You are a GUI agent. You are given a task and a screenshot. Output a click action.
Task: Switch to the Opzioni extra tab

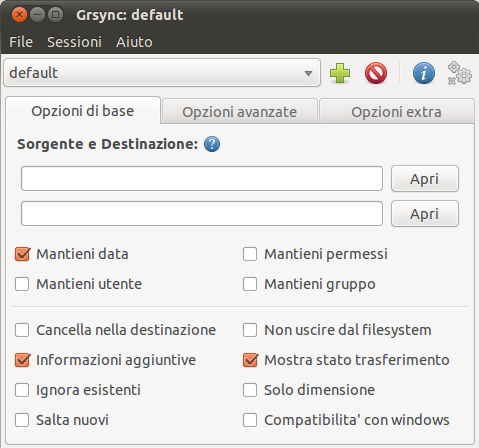[396, 112]
